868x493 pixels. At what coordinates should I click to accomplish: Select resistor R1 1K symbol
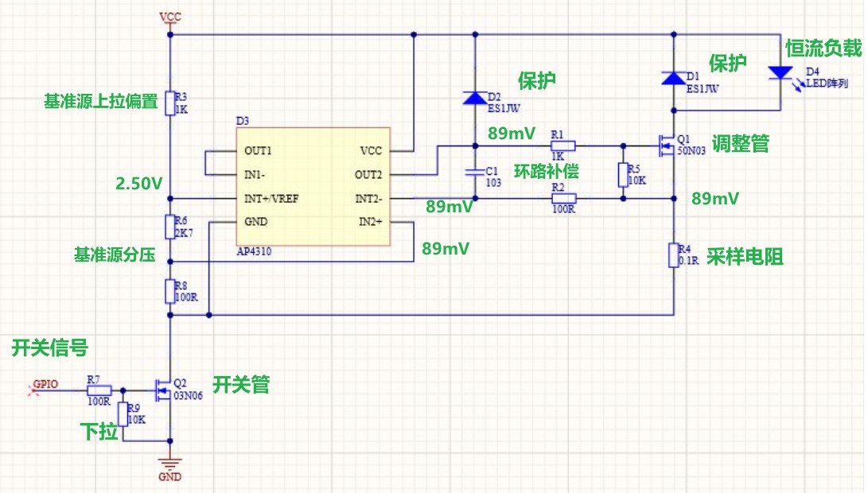563,146
